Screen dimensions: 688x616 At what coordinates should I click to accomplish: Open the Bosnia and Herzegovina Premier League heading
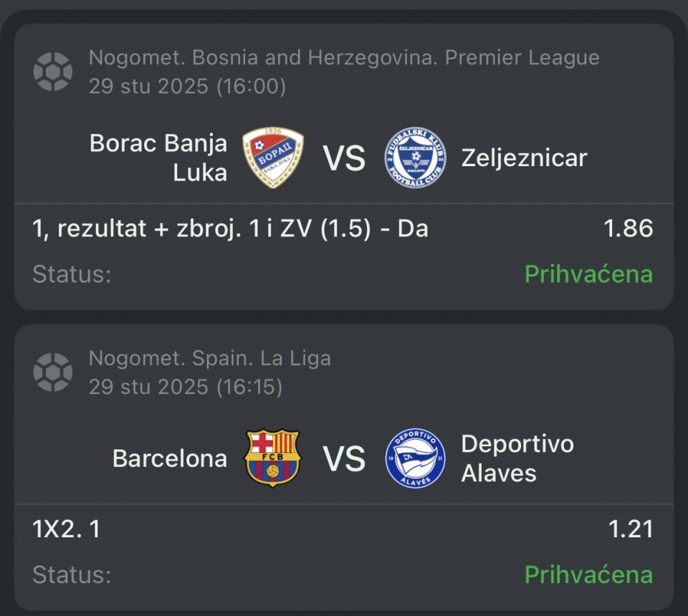coord(344,57)
